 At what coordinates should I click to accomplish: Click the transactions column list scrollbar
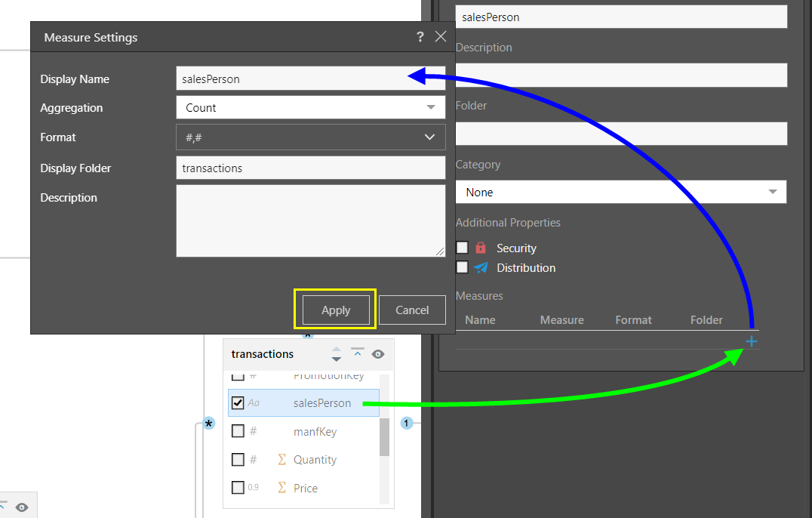pos(384,437)
